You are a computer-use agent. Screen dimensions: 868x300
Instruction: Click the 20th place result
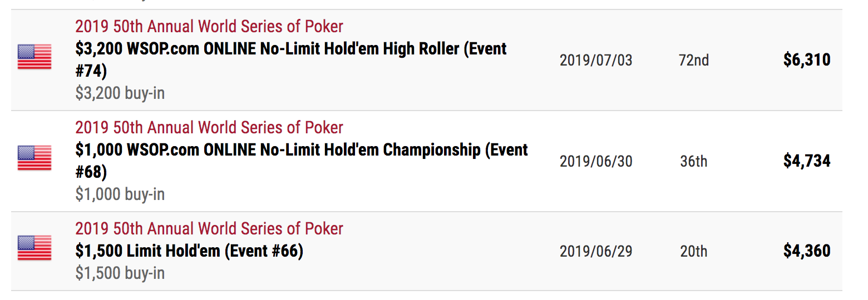[x=694, y=251]
